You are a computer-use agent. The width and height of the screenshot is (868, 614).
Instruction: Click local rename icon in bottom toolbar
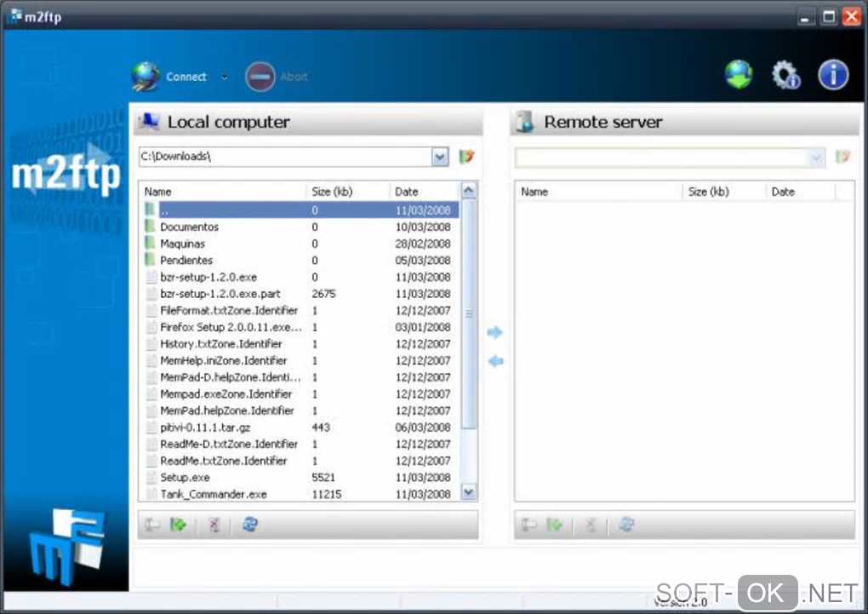tap(152, 525)
